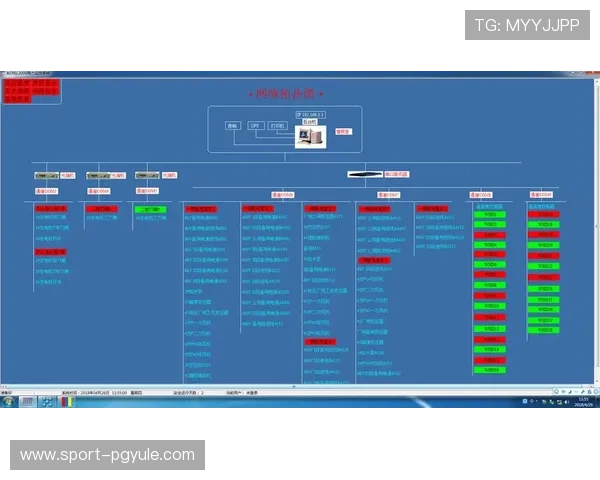
Task: Click the 串口服务器 text label
Action: click(x=396, y=174)
